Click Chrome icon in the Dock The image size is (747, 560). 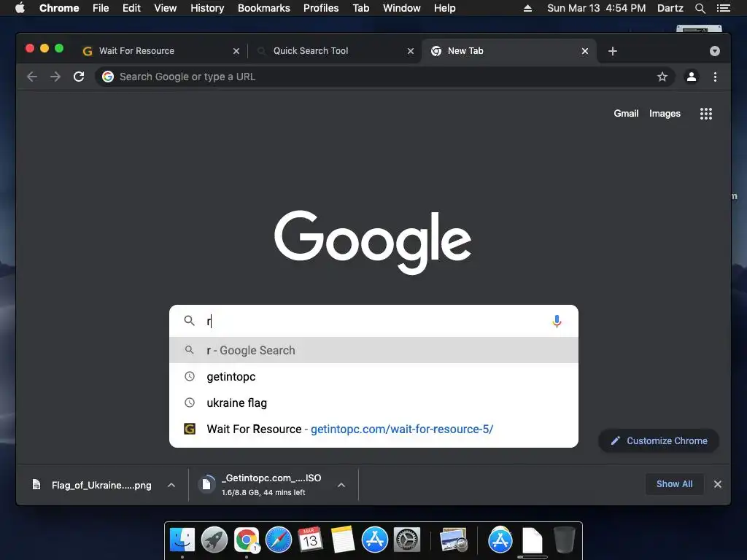[x=247, y=540]
